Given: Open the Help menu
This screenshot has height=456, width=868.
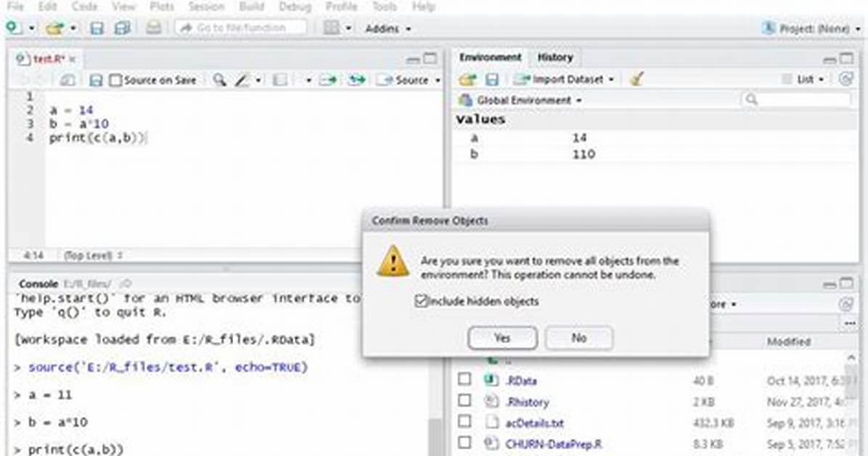Looking at the screenshot, I should pyautogui.click(x=424, y=7).
